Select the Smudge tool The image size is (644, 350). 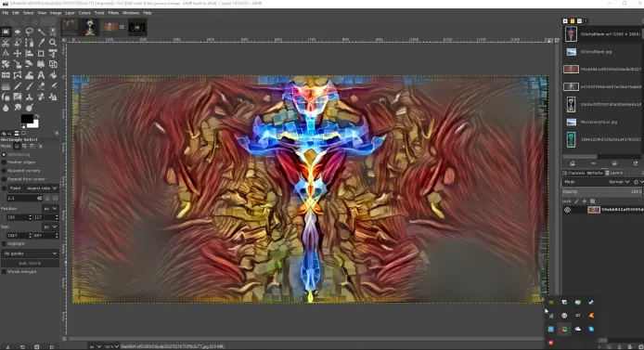[18, 108]
